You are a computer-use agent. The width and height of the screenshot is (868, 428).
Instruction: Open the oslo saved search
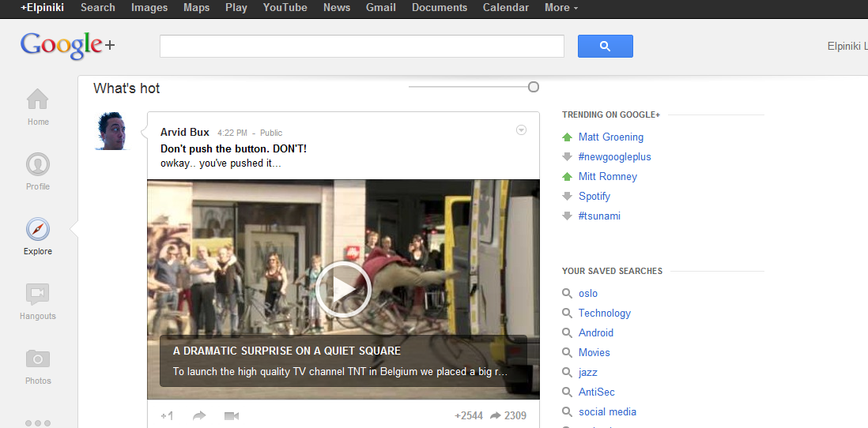588,294
